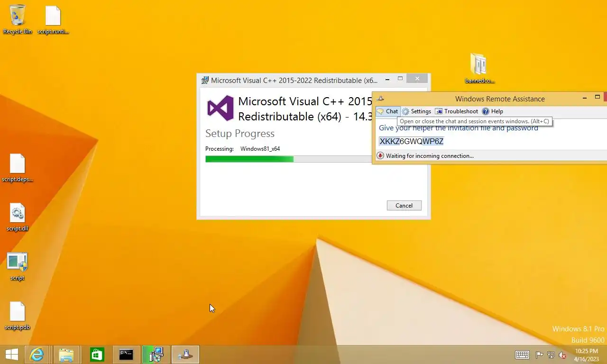Image resolution: width=607 pixels, height=364 pixels.
Task: Open the clock showing 10:25 PM
Action: coord(587,355)
